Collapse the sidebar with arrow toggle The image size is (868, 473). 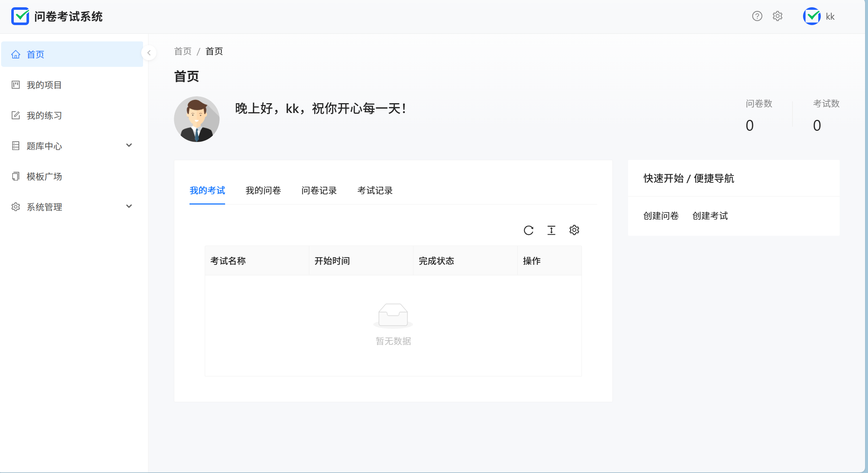(149, 53)
